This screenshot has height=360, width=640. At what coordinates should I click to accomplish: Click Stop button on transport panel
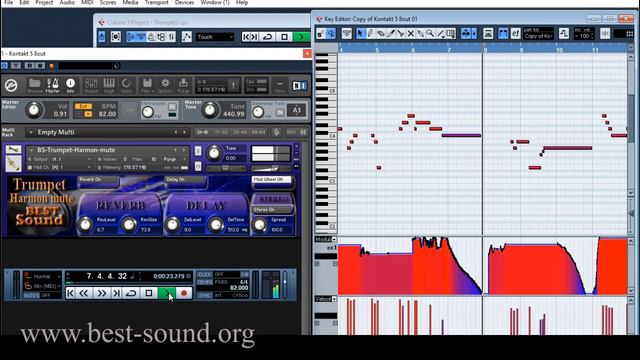click(x=149, y=293)
